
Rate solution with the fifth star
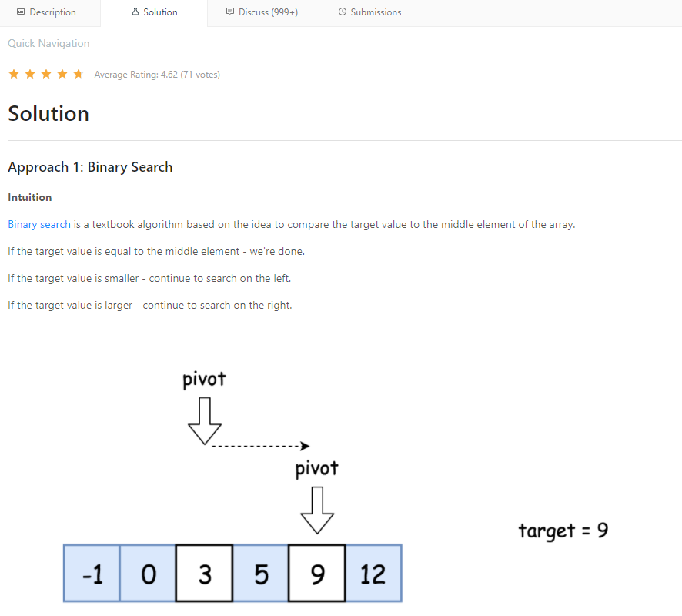[x=79, y=74]
